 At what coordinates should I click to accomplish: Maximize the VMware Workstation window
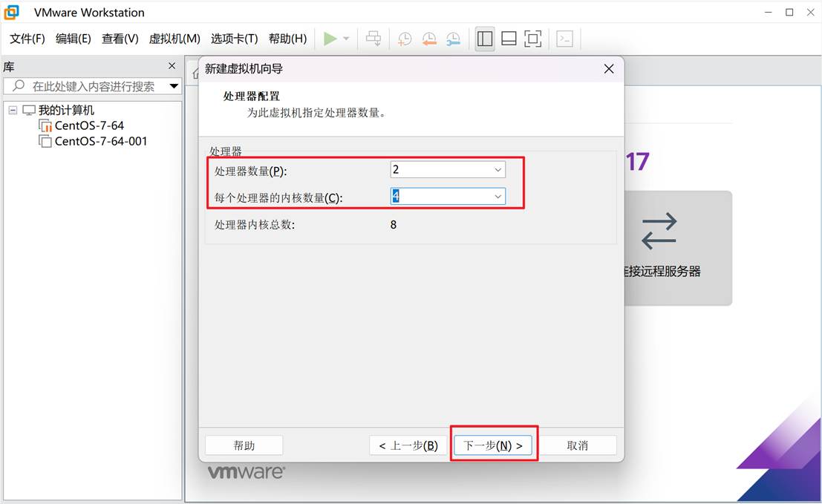[x=789, y=12]
